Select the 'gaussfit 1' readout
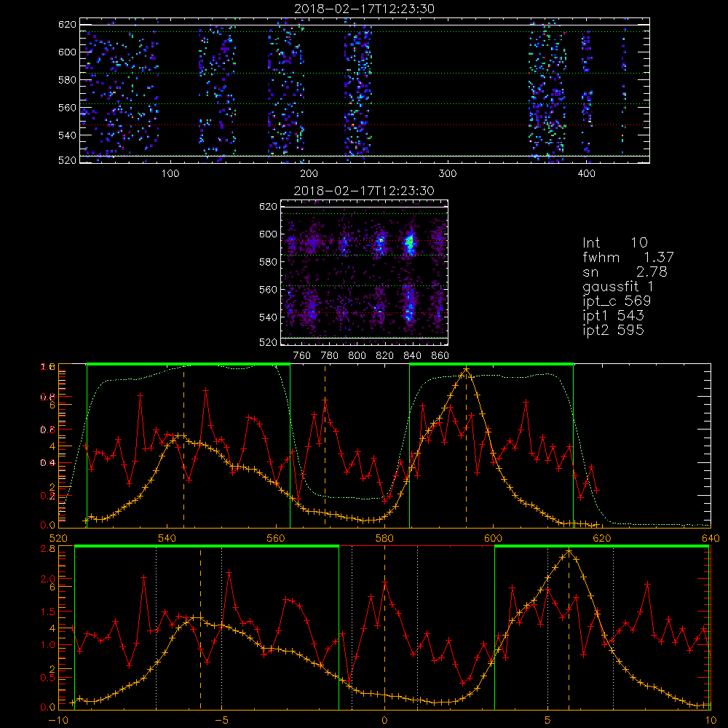The image size is (728, 728). point(618,286)
